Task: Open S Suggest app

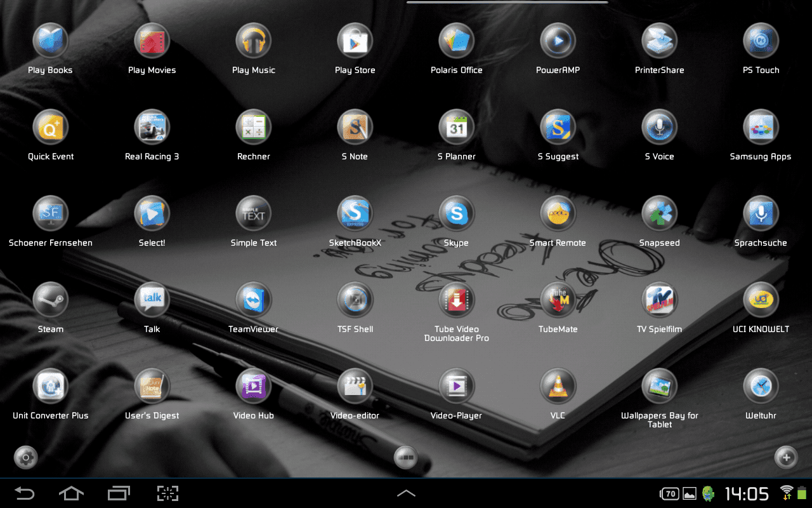Action: (558, 128)
